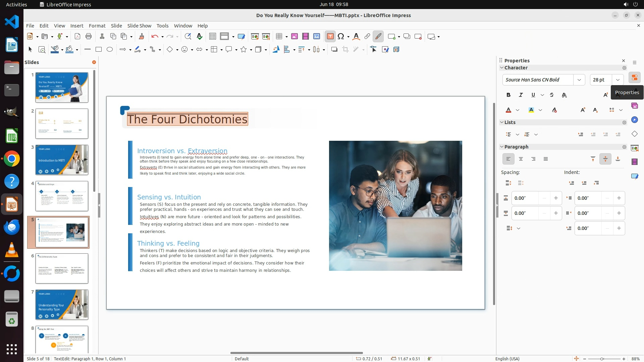This screenshot has height=362, width=644.
Task: Enable center paragraph alignment
Action: click(521, 159)
